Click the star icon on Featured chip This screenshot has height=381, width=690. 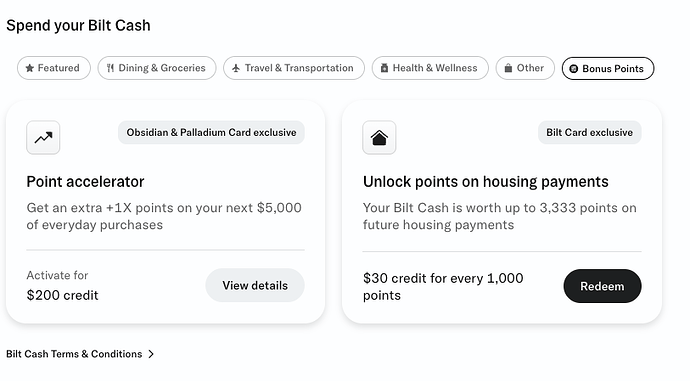pos(29,68)
